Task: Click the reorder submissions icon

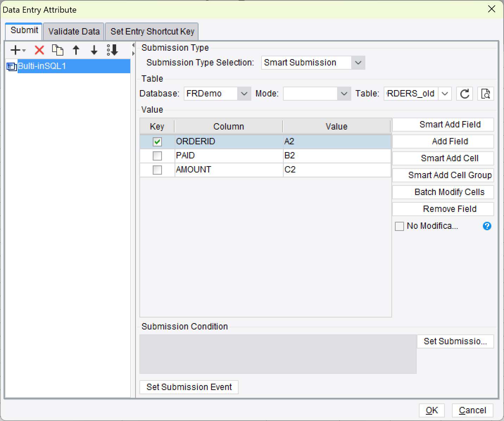Action: 112,50
